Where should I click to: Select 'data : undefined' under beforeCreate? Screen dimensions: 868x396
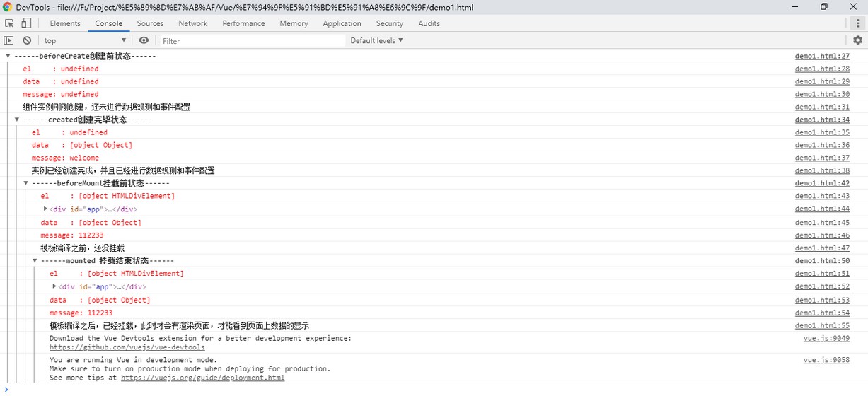coord(61,81)
